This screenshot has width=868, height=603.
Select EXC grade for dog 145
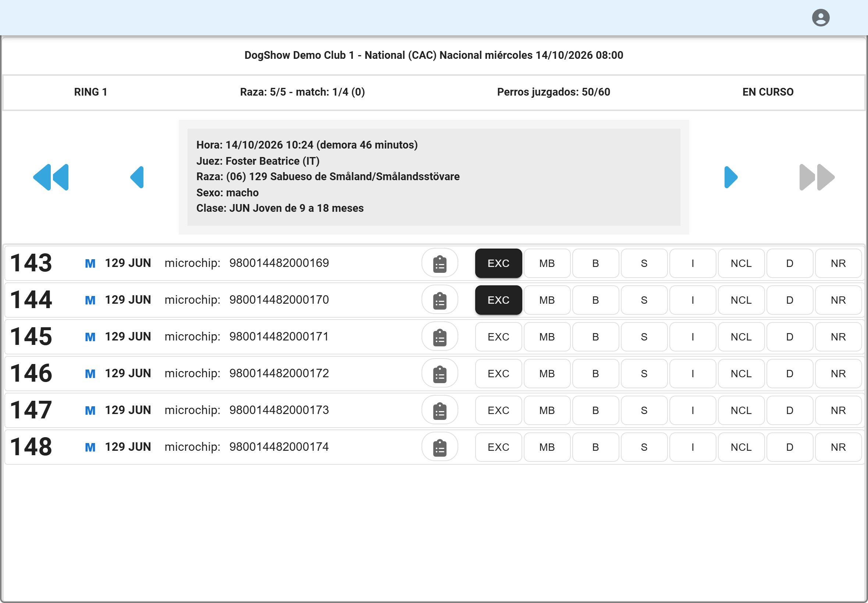coord(498,337)
